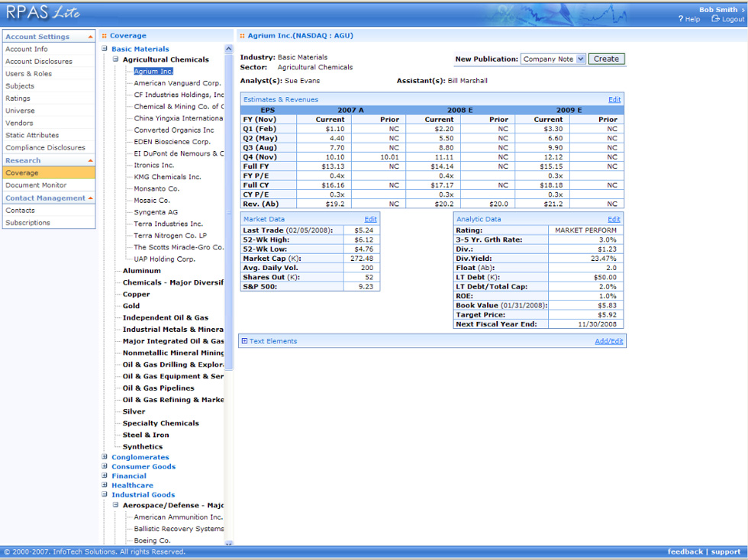
Task: Edit the Analytic Data panel
Action: [x=614, y=220]
